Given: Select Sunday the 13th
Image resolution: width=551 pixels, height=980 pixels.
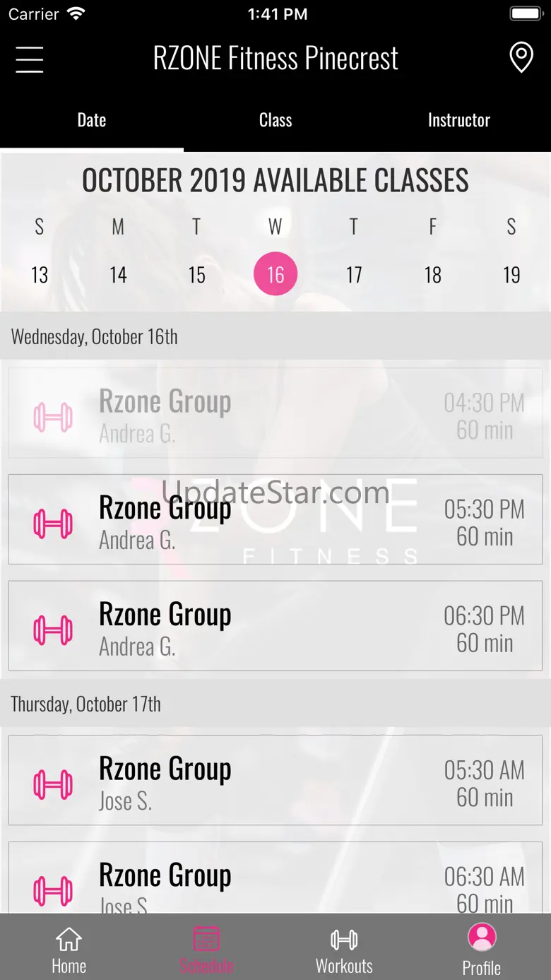Looking at the screenshot, I should point(40,274).
